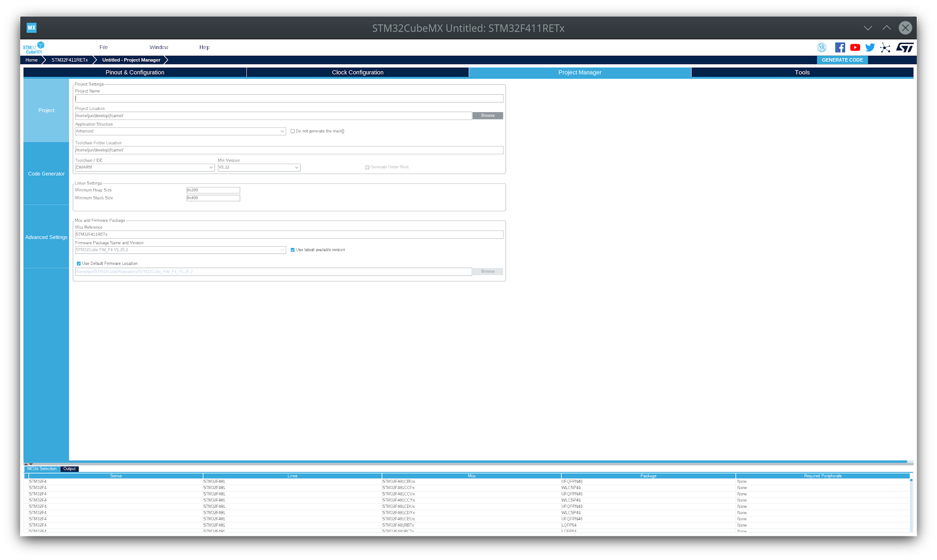Sort MCU list by Mcu column
Viewport: 937px width, 560px height.
[472, 476]
